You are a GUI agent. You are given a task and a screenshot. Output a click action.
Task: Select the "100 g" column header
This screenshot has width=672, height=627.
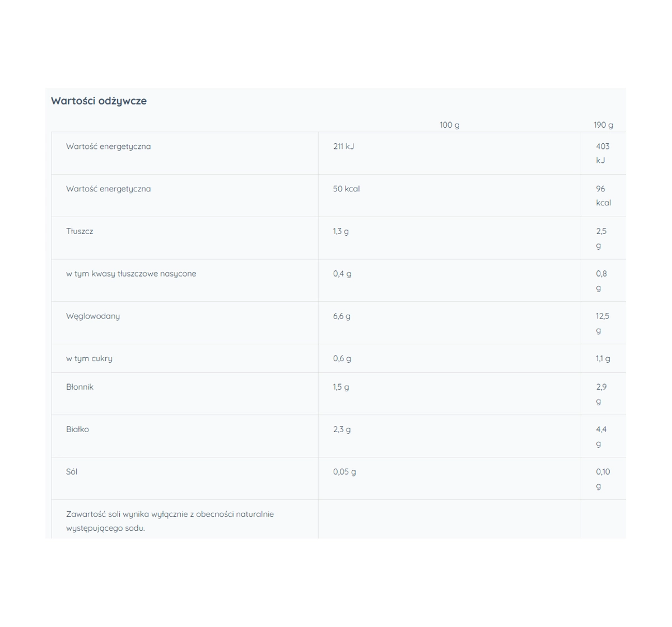[449, 125]
